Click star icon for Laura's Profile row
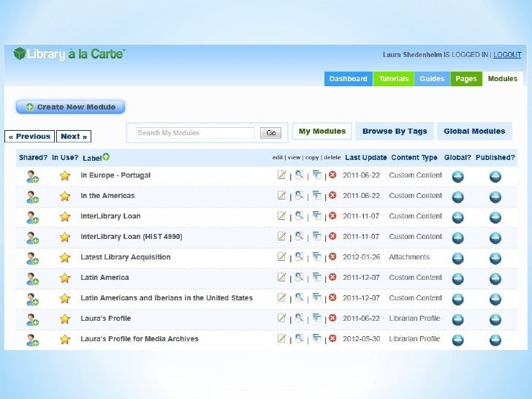 65,319
